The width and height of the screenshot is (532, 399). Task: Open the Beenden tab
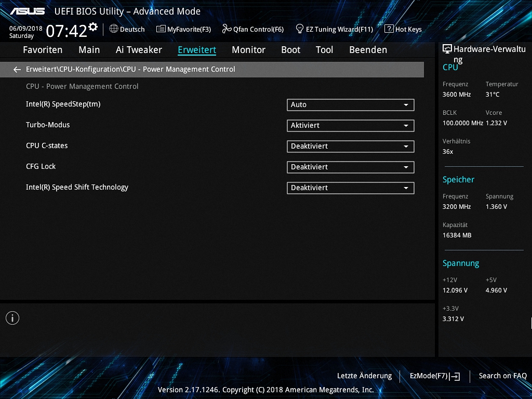[368, 50]
